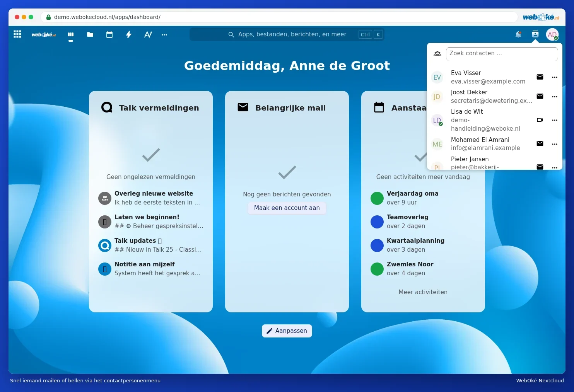Open Meer activiteiten link

pyautogui.click(x=423, y=292)
